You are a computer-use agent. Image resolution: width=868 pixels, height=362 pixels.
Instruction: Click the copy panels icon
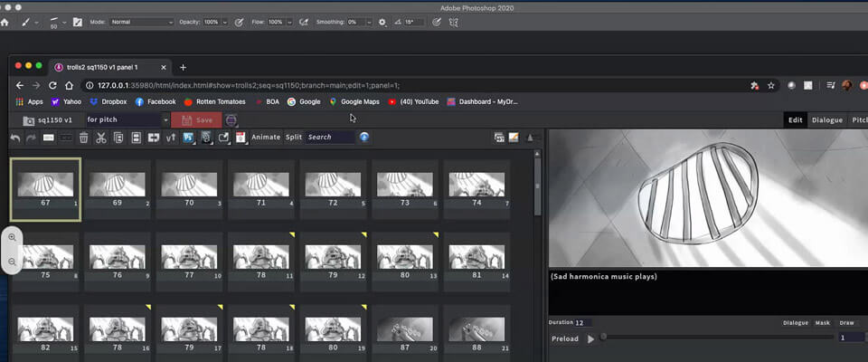[x=118, y=138]
